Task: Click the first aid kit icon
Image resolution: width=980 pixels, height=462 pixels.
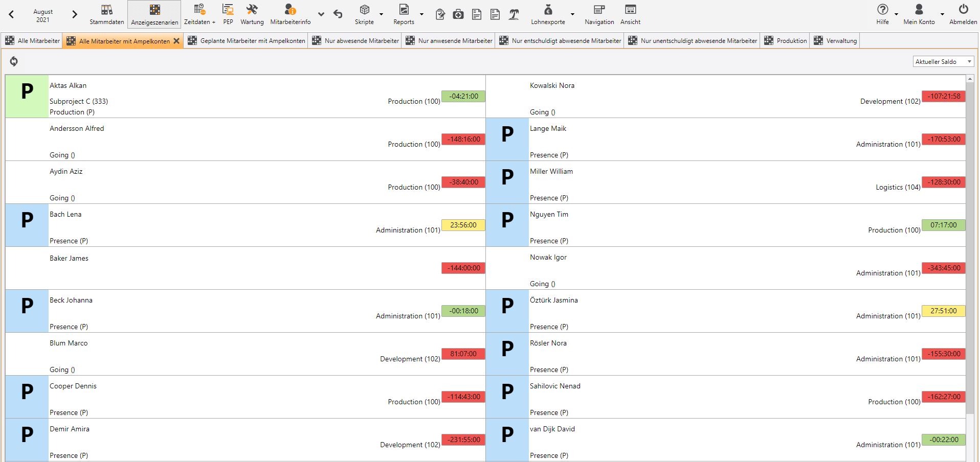Action: [x=458, y=15]
